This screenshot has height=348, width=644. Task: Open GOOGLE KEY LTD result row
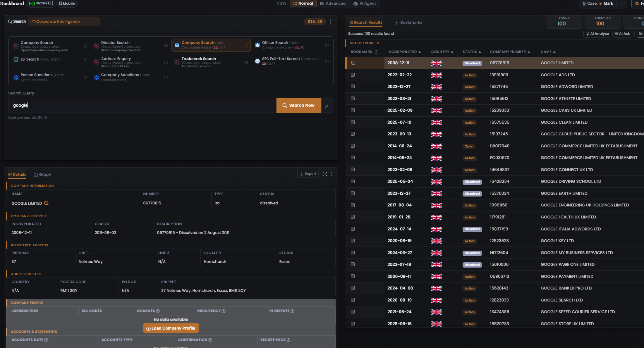pyautogui.click(x=494, y=241)
